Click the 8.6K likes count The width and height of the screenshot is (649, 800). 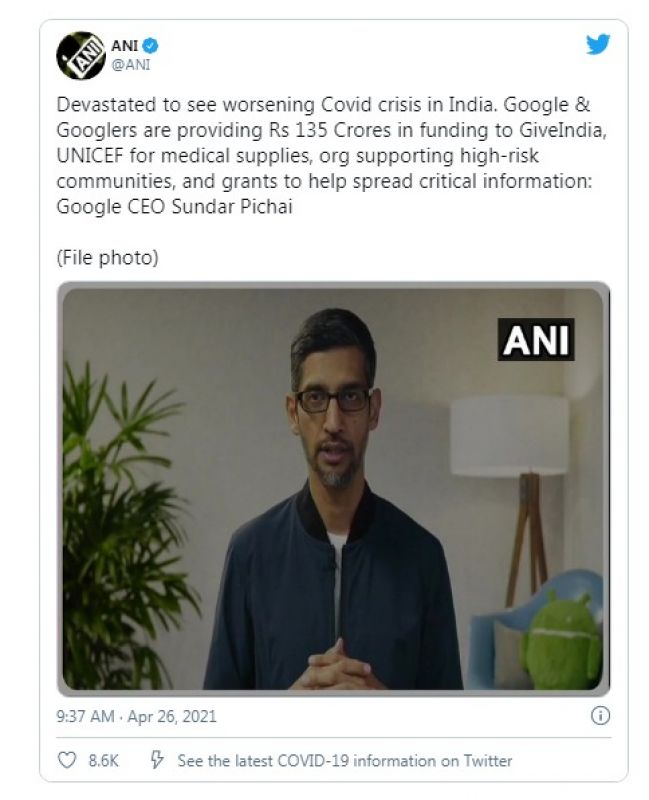[x=104, y=761]
